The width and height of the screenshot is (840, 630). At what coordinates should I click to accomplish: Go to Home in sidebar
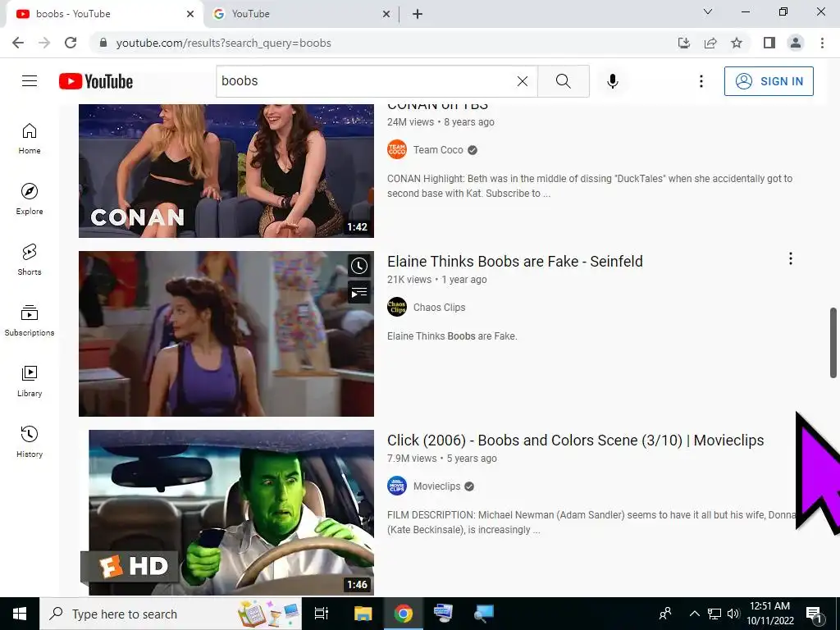click(x=30, y=139)
